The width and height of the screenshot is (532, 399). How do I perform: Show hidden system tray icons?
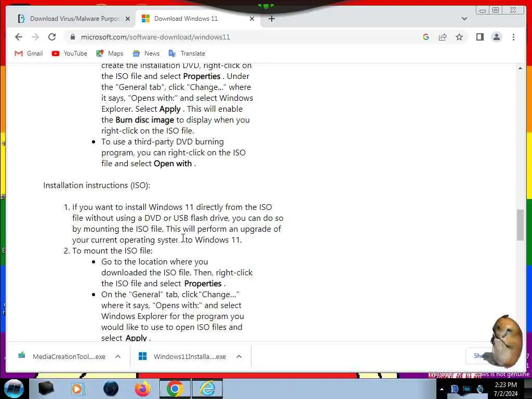[442, 389]
